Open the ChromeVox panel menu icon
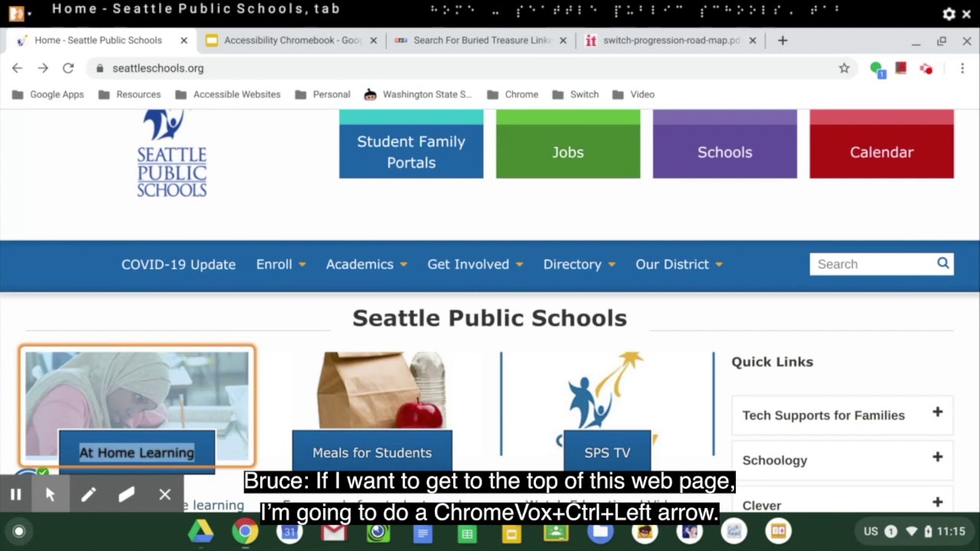This screenshot has width=980, height=551. click(17, 13)
